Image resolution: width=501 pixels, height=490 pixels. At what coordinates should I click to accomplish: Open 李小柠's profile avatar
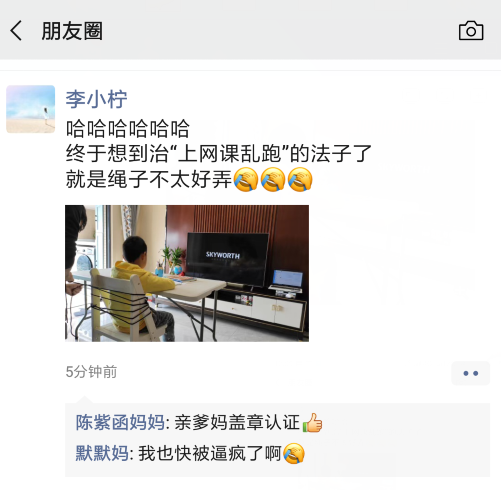click(31, 109)
